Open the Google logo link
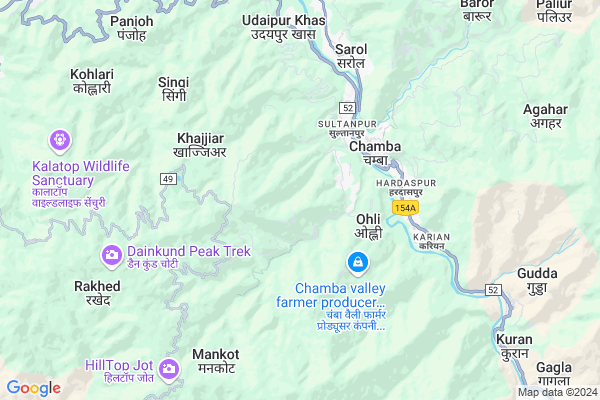Screen dimensions: 600x400 (x=34, y=388)
